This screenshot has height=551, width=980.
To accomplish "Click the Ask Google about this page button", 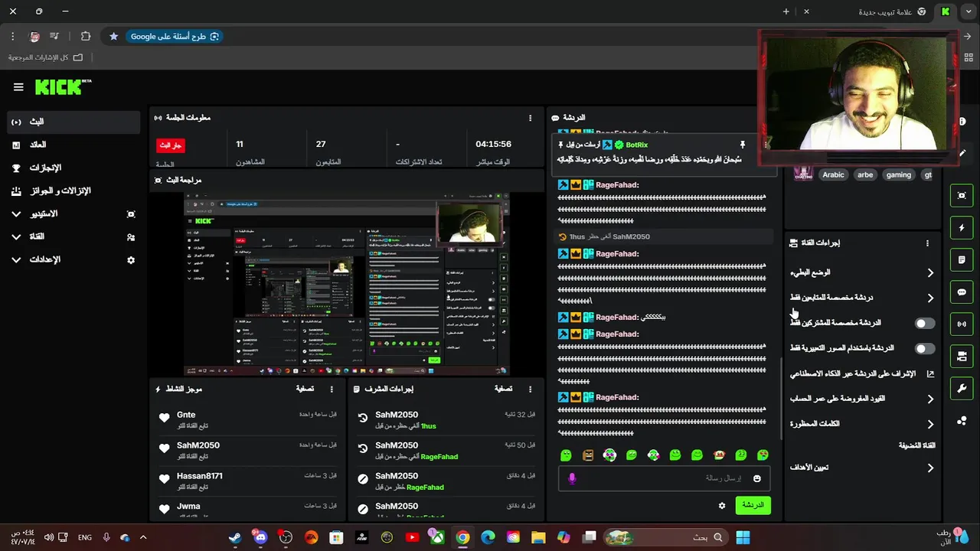I will click(175, 36).
